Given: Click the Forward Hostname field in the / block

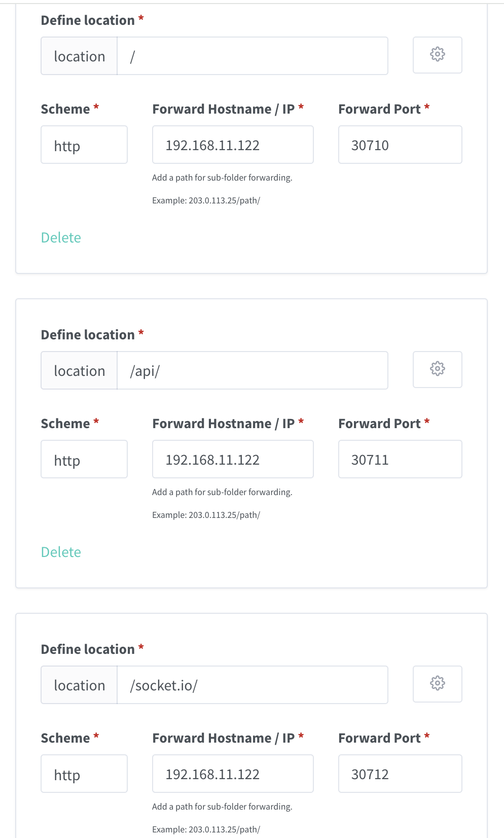Looking at the screenshot, I should coord(233,145).
